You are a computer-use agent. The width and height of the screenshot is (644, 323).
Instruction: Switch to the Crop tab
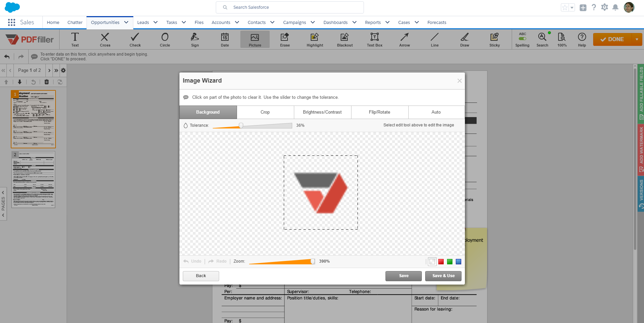tap(265, 112)
